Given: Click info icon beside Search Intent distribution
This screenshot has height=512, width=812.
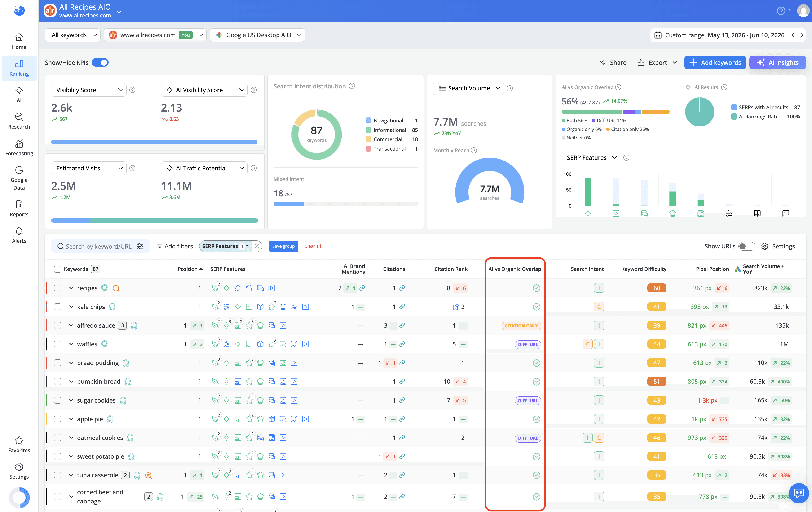Looking at the screenshot, I should (x=352, y=86).
